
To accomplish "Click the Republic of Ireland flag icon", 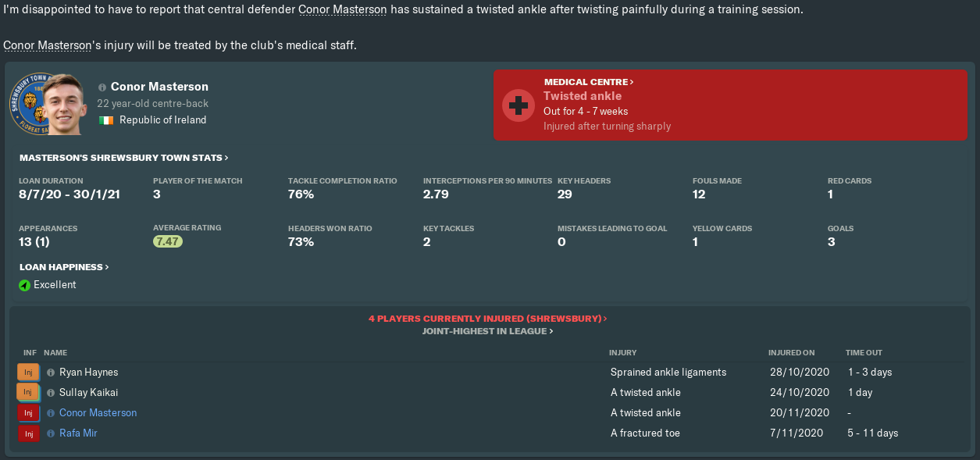I will tap(106, 120).
